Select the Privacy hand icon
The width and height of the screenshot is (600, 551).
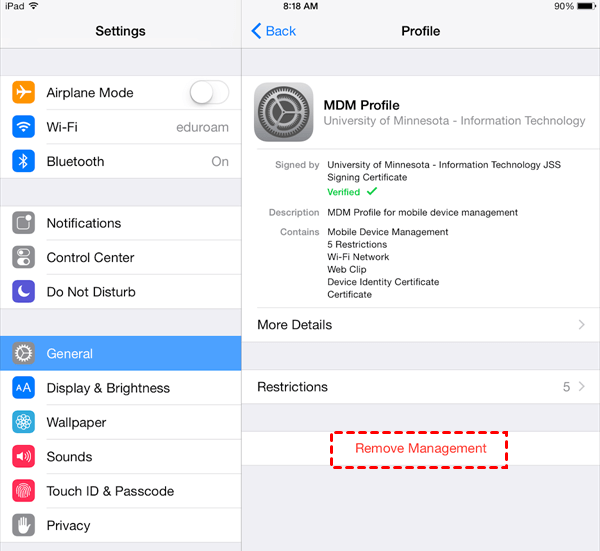(x=23, y=525)
